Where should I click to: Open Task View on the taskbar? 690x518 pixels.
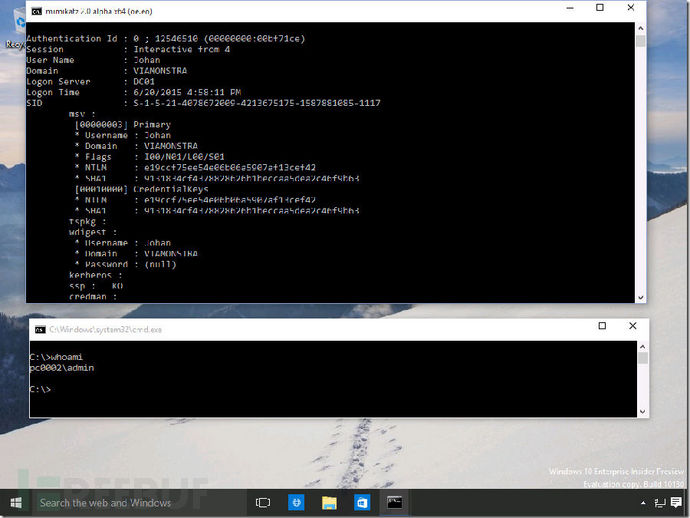click(263, 503)
